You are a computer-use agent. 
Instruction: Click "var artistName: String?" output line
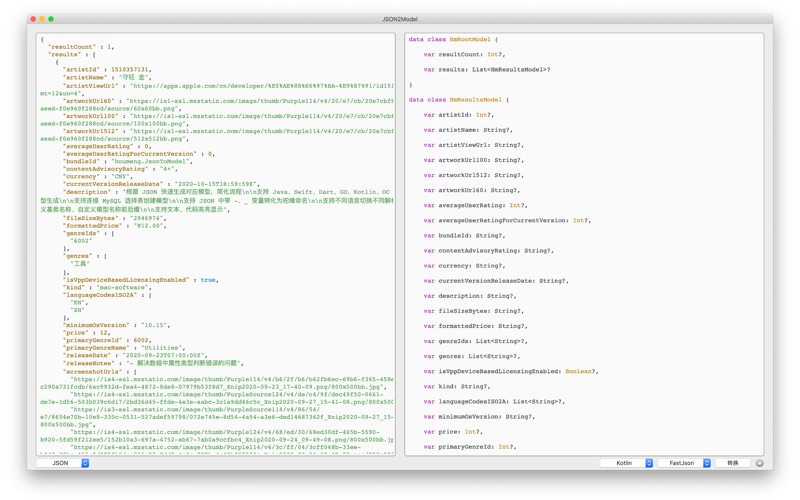point(468,130)
